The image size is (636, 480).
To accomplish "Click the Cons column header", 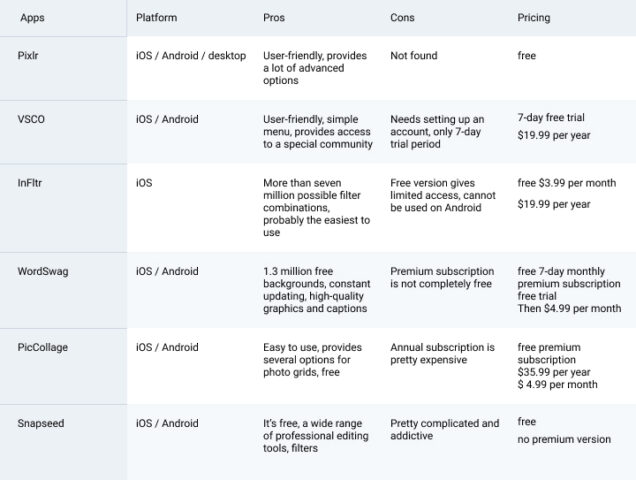I will [404, 18].
